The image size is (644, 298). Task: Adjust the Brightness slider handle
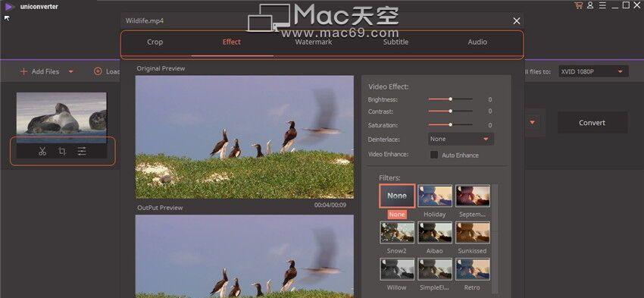451,99
